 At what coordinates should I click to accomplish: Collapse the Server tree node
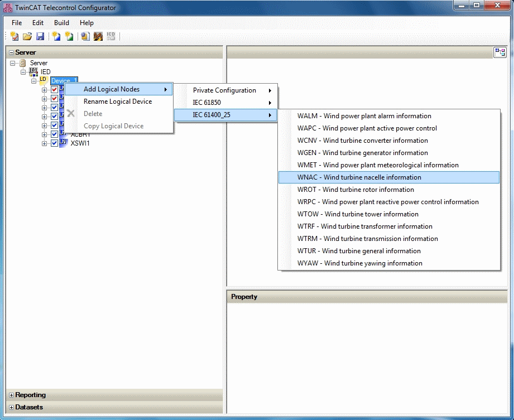(12, 63)
